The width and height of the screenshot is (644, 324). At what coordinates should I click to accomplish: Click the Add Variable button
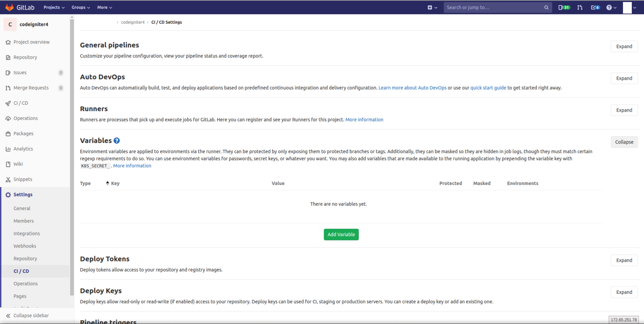coord(341,234)
